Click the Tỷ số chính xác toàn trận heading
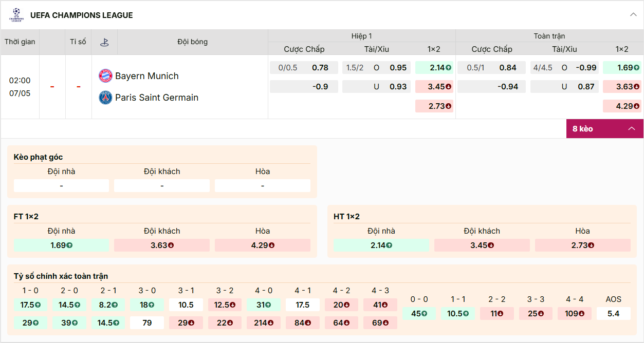644x343 pixels. pos(61,276)
